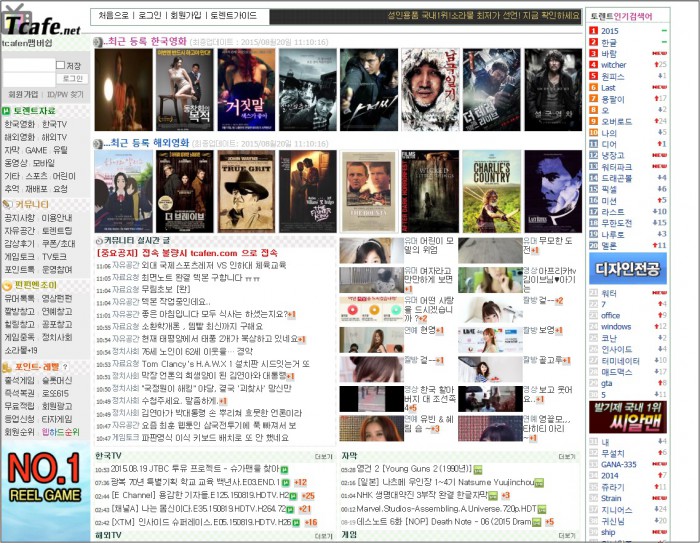700x543 pixels.
Task: Open post Tom Clancy's H.A.W.X 1
Action: tap(225, 364)
